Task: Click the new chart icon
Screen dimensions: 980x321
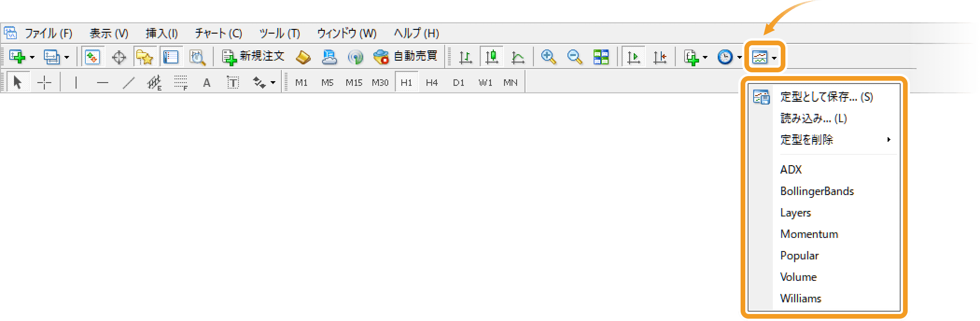Action: (17, 57)
